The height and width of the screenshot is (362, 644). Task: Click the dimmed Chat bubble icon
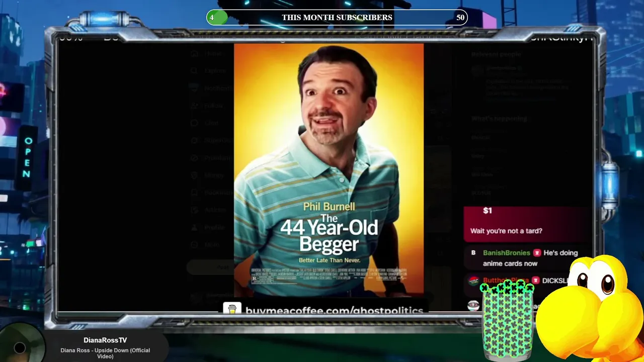point(195,123)
